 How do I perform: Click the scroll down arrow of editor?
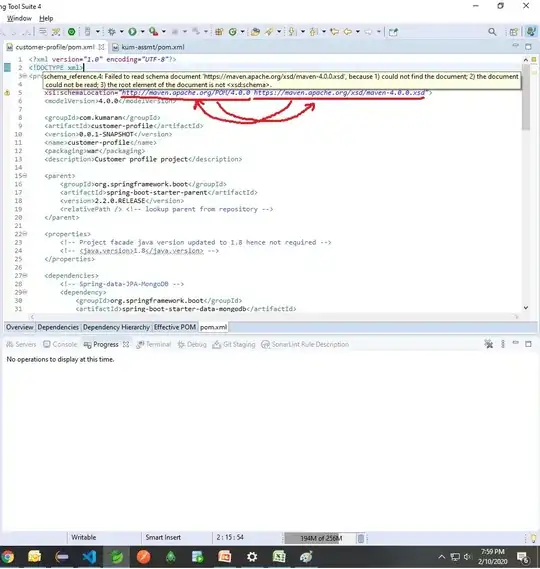526,308
